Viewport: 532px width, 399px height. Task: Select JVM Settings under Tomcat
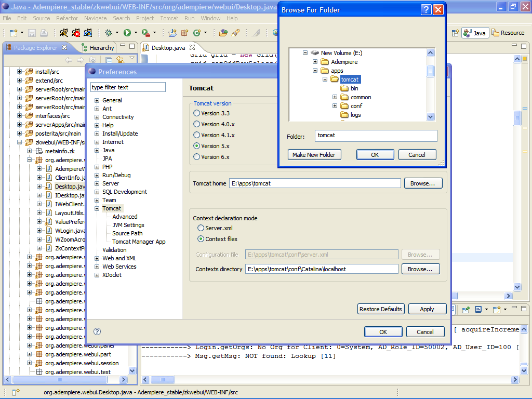pos(128,225)
